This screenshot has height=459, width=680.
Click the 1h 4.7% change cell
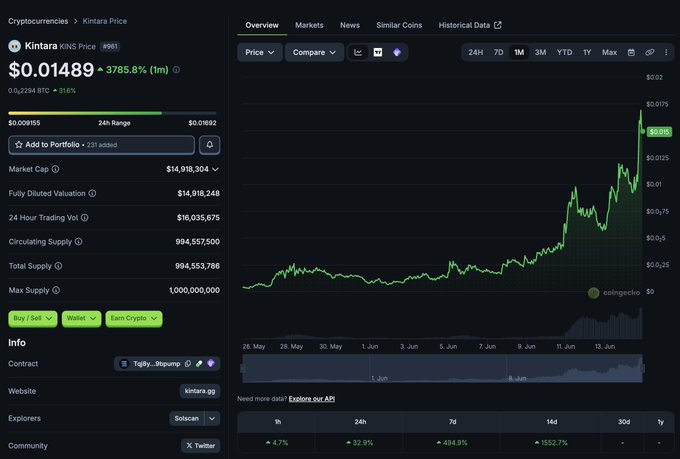(x=277, y=443)
